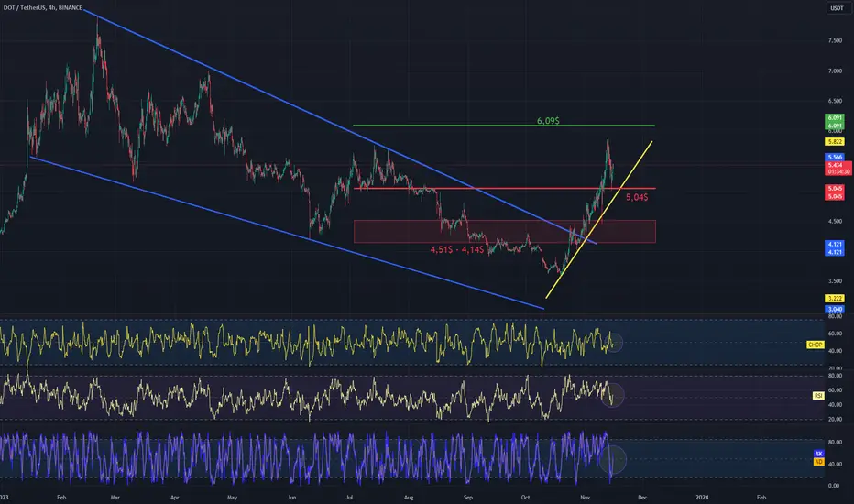Viewport: 854px width, 504px height.
Task: Click the Apr label on time axis
Action: (x=174, y=497)
